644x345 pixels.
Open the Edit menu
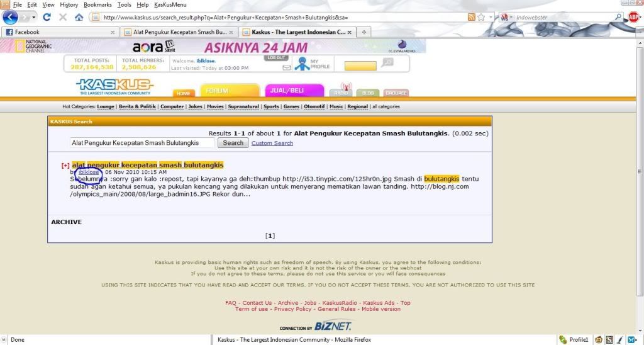click(32, 4)
